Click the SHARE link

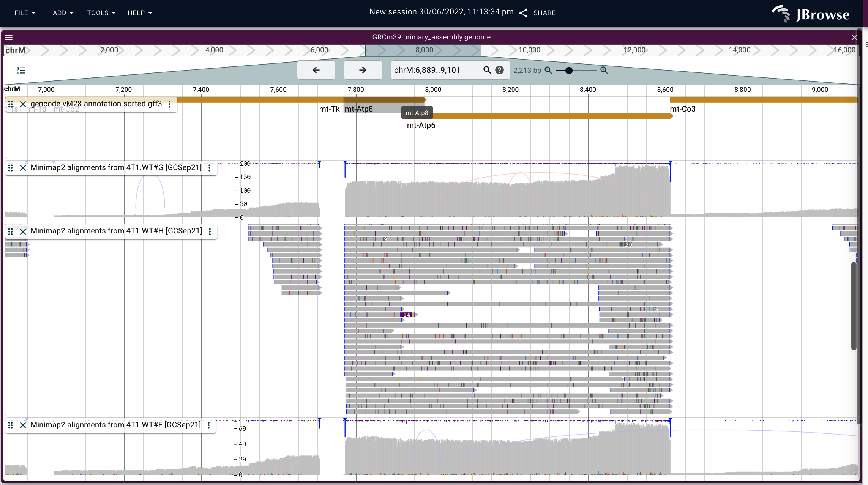544,13
